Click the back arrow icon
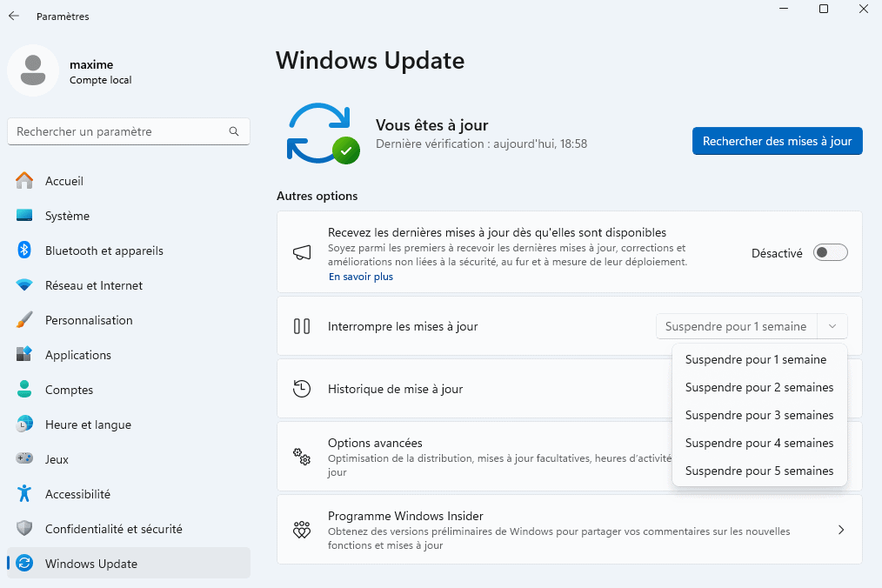882x588 pixels. (14, 16)
